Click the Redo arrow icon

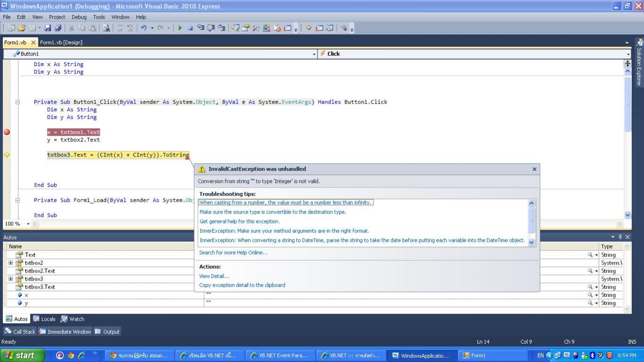pos(160,28)
